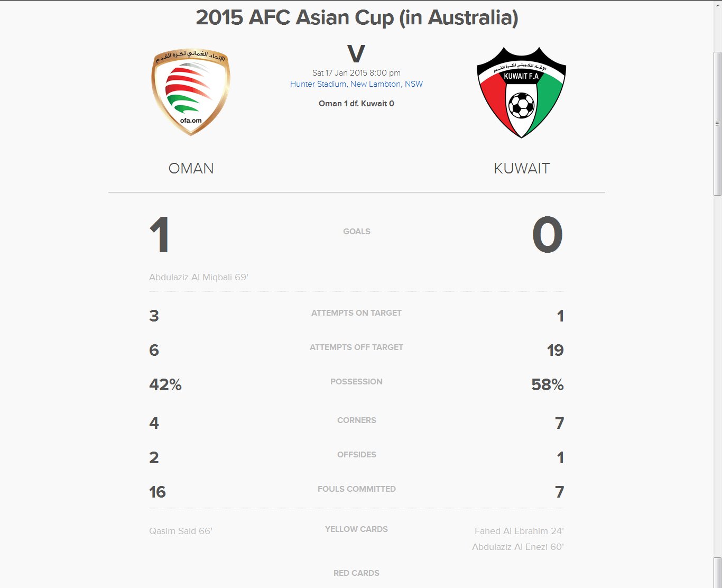Click the FOULS COMMITTED label
This screenshot has width=722, height=588.
click(357, 489)
